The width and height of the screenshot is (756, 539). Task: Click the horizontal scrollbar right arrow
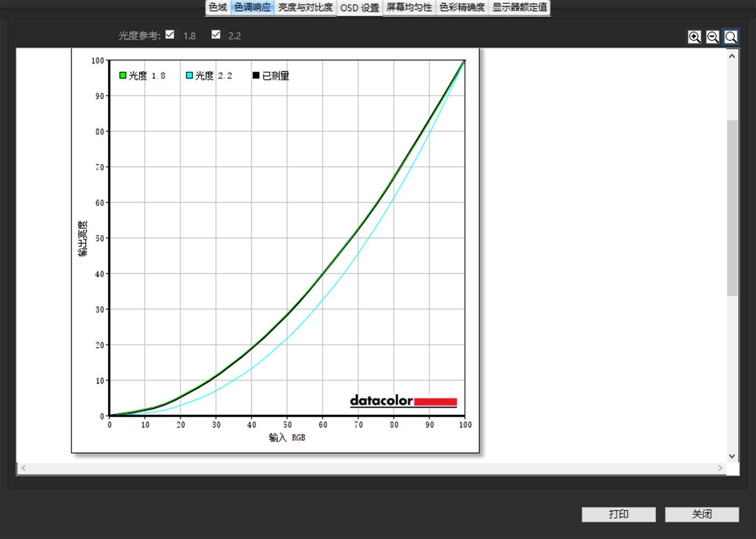pos(720,468)
